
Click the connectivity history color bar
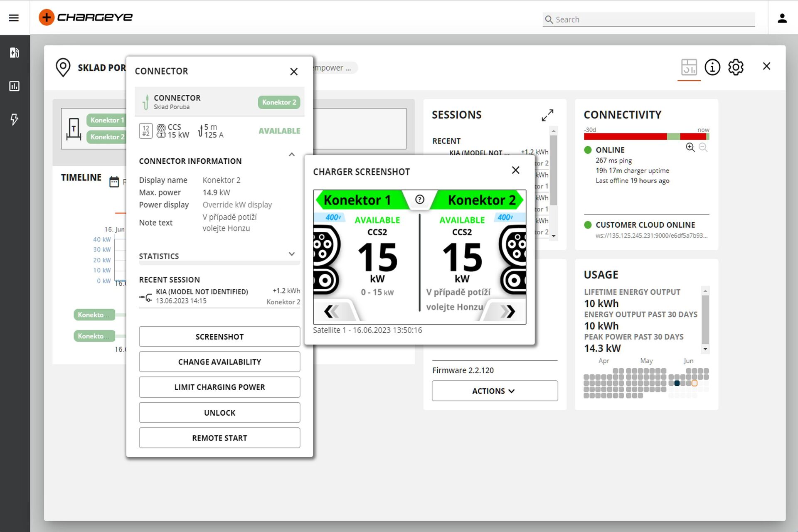pos(646,136)
